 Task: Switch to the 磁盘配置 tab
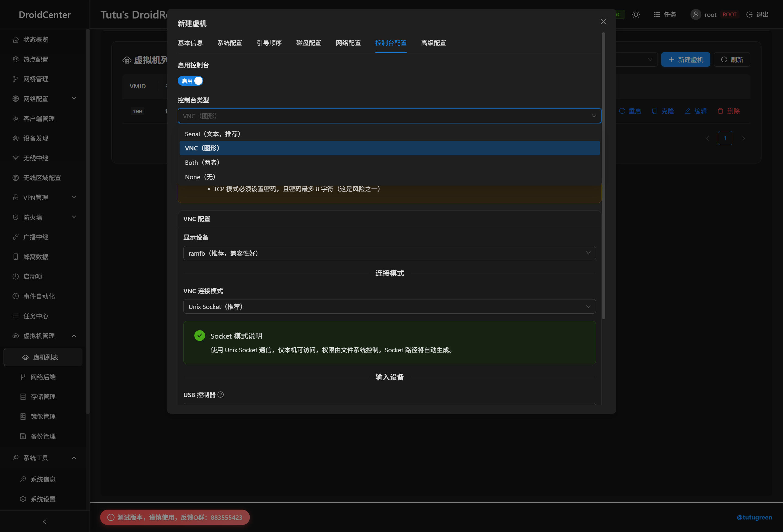pos(308,43)
